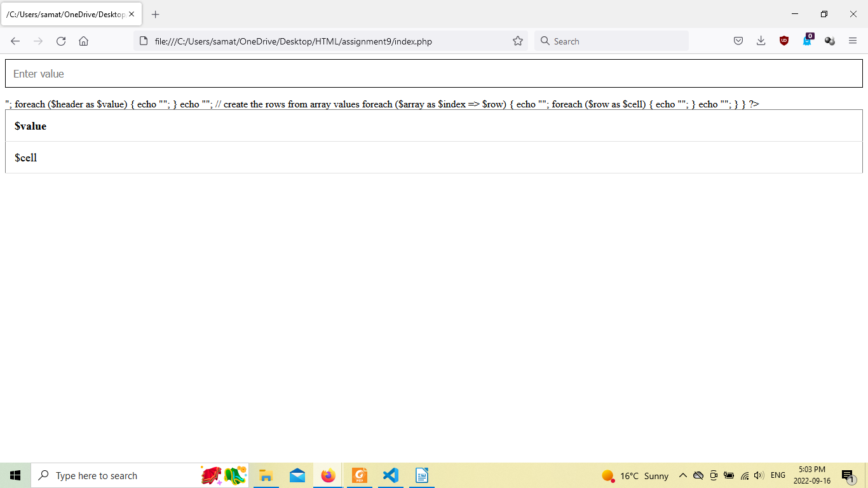The width and height of the screenshot is (868, 488).
Task: Navigate back to the previous page
Action: click(x=15, y=41)
